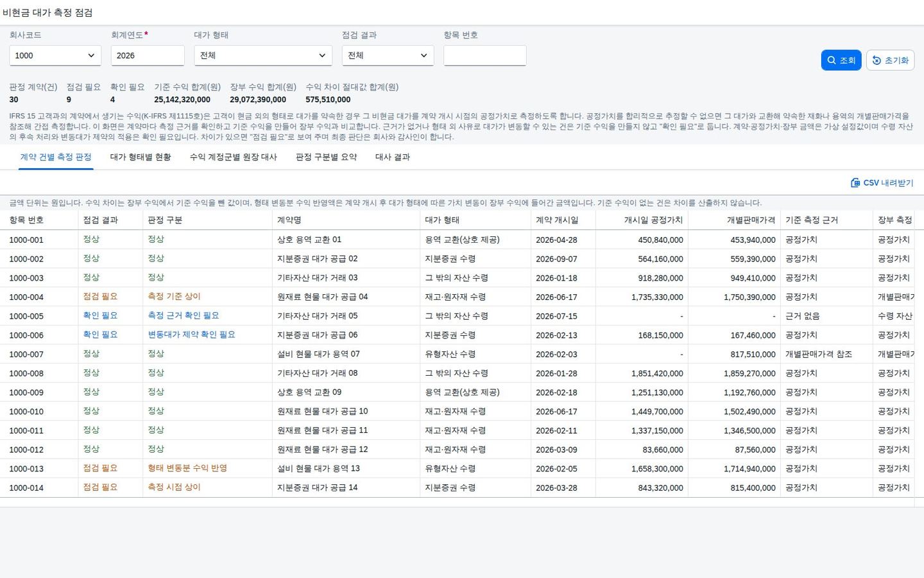Click 유형자산 수령 in row 1000-013
The width and height of the screenshot is (924, 578).
(450, 469)
